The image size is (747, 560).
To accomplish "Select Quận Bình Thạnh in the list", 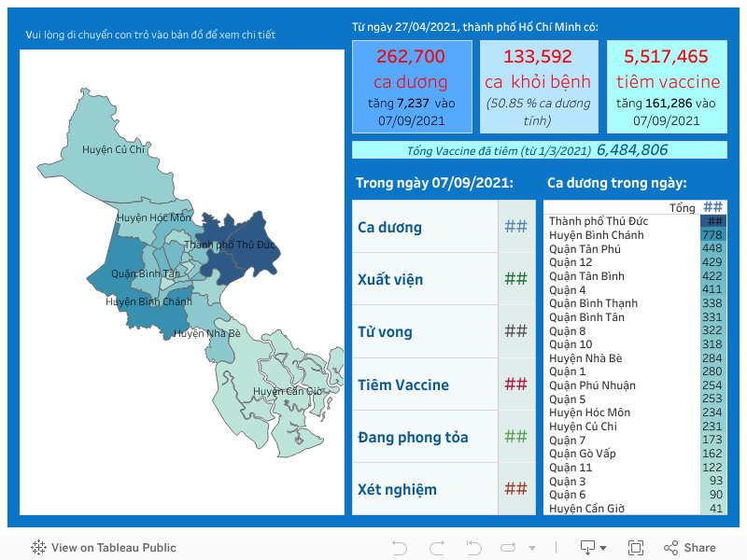I will [593, 303].
